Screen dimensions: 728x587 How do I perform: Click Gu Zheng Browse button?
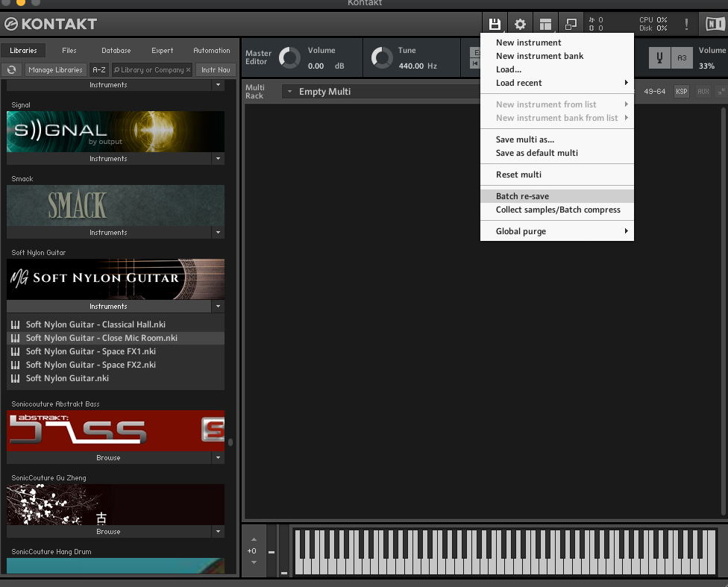109,532
